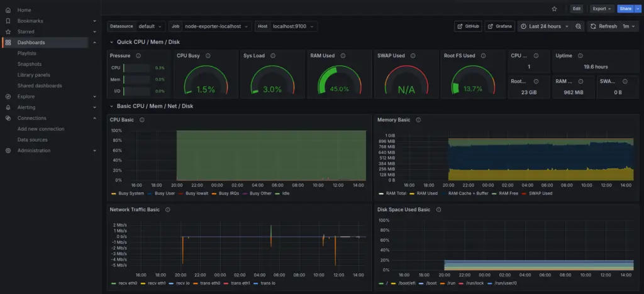Go to Shared dashboards in sidebar

coord(40,85)
